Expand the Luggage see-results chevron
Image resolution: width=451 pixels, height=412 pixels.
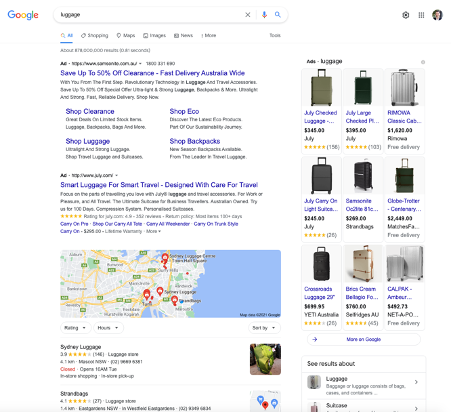click(x=416, y=382)
